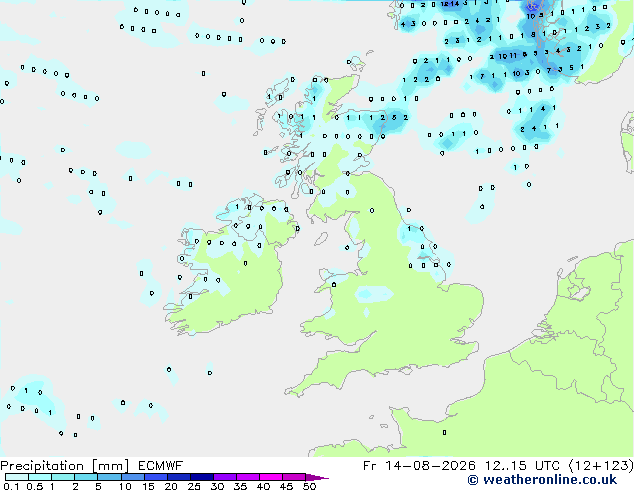
Task: Click the over-50 arrow tip of legend
Action: pos(317,477)
